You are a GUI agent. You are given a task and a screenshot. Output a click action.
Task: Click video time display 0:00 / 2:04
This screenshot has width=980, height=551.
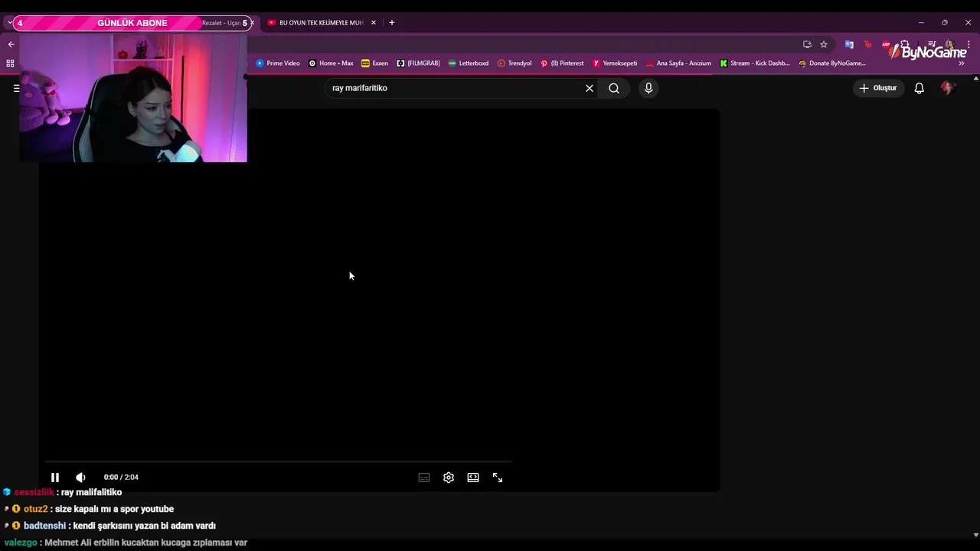point(121,478)
